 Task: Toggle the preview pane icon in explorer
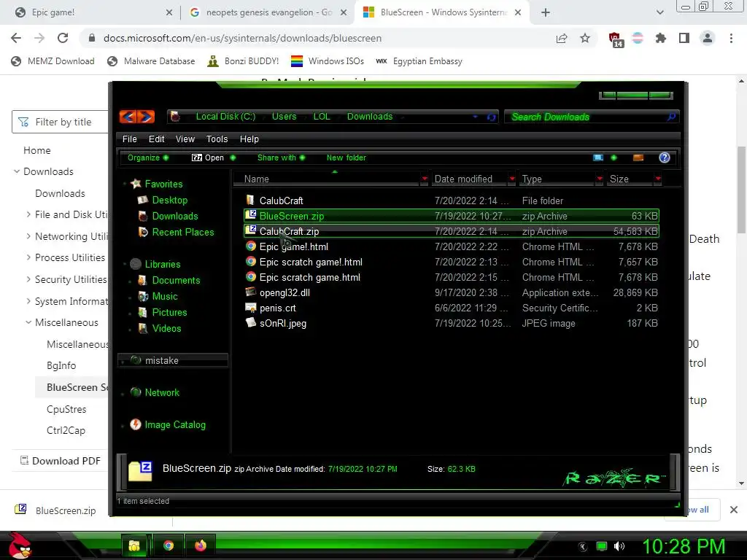tap(638, 157)
